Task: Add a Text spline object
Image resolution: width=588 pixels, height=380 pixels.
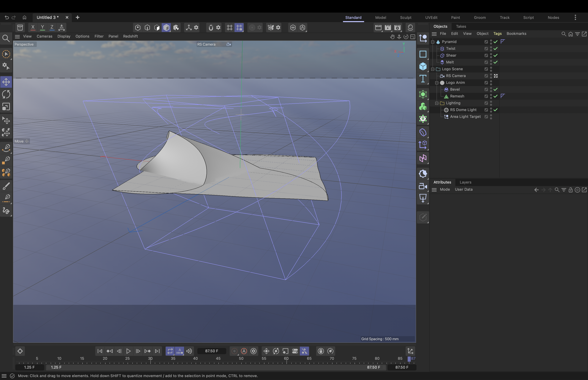Action: (423, 79)
